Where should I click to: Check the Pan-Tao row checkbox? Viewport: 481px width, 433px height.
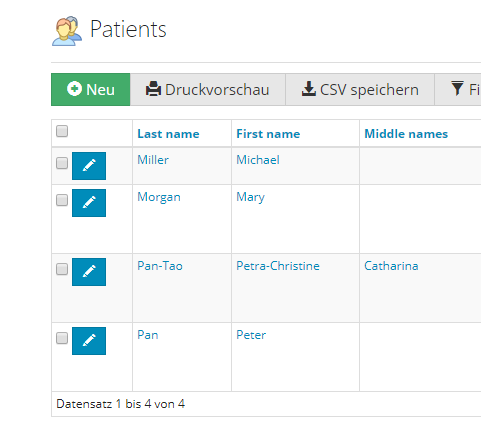click(x=62, y=269)
